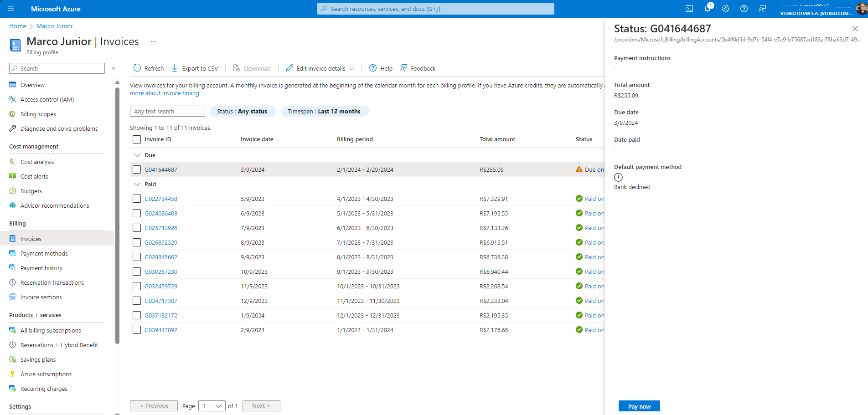Check the box for invoice G028845662
Screen dimensions: 868x415
[x=137, y=257]
